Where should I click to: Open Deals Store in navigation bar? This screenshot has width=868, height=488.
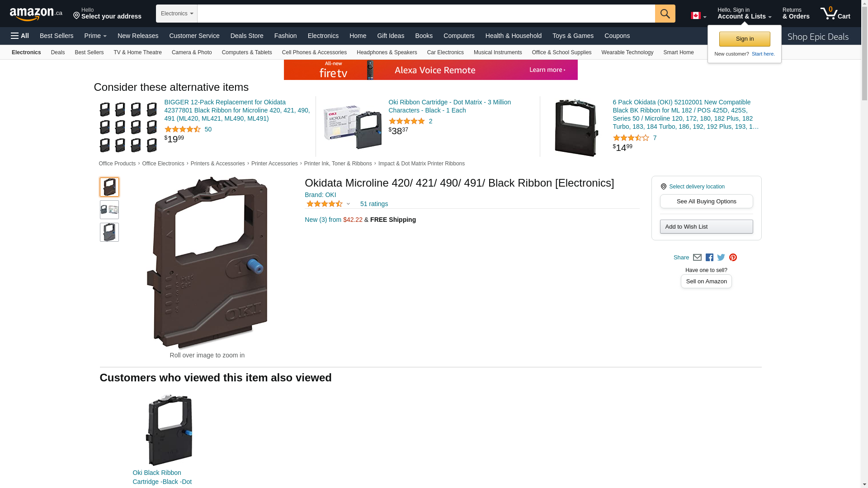(x=247, y=36)
